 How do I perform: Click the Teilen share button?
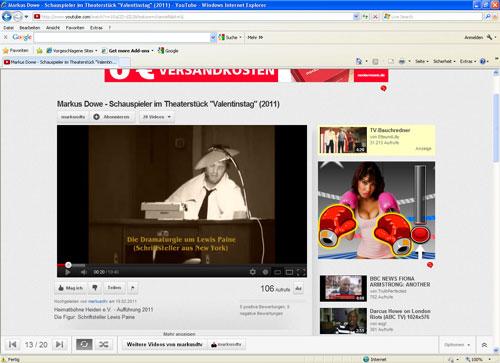point(114,288)
